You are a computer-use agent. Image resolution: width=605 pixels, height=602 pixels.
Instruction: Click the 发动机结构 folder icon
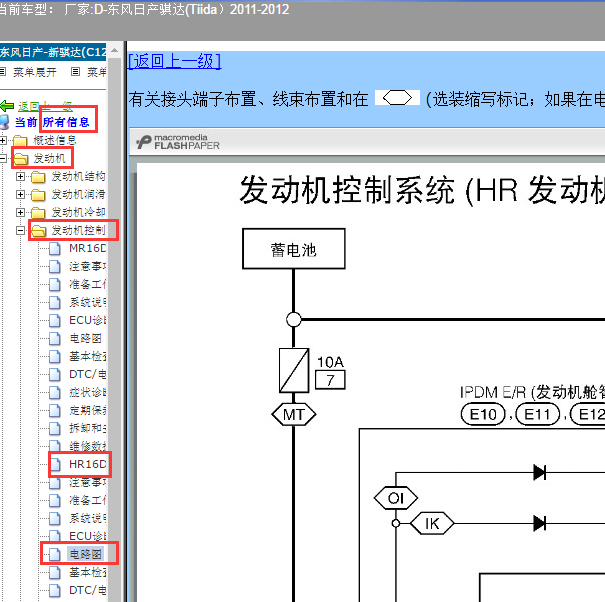pos(38,177)
